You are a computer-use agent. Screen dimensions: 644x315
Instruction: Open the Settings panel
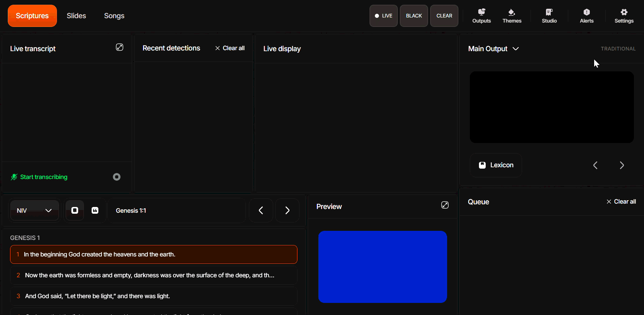coord(624,16)
